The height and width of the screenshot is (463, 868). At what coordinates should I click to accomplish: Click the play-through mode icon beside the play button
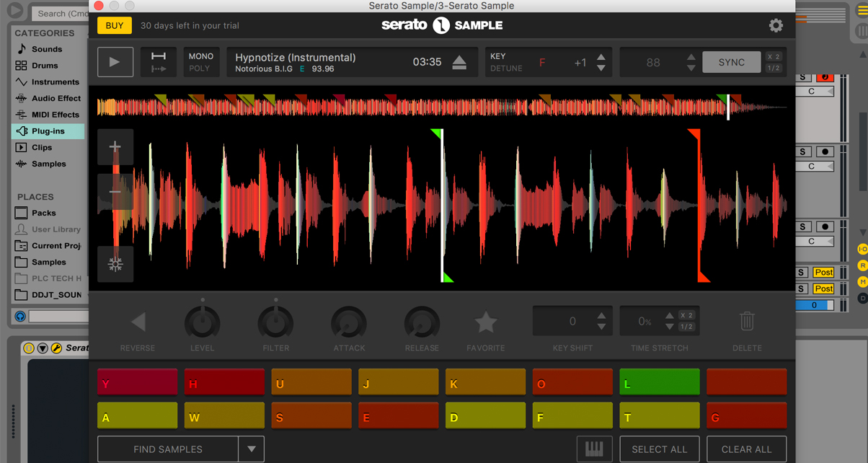pyautogui.click(x=158, y=61)
